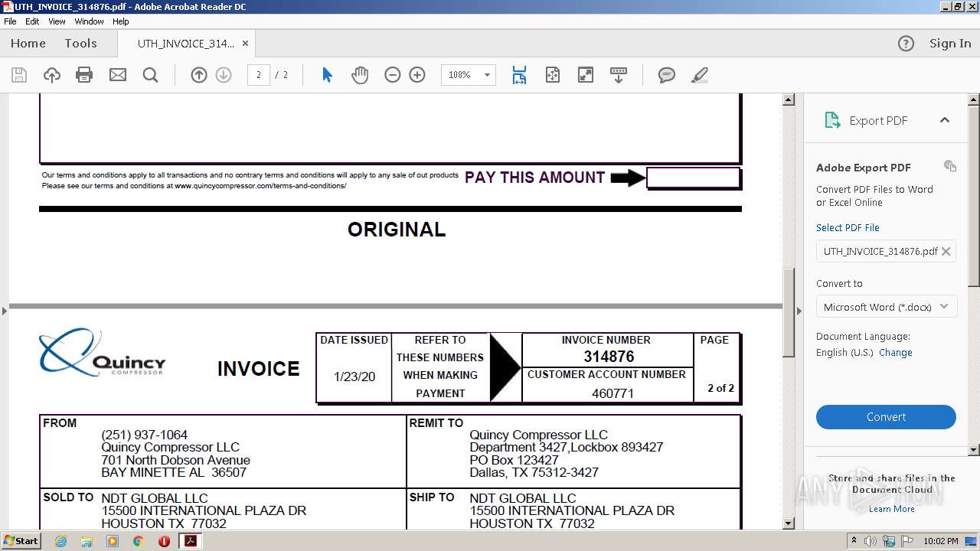Zoom out with the minus icon
The image size is (980, 551).
tap(393, 75)
